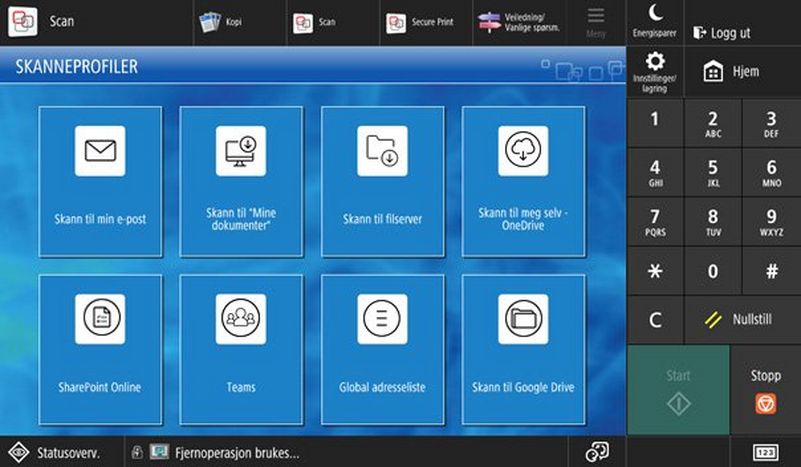
Task: Open Innstillinger/lagring gear settings
Action: click(655, 72)
